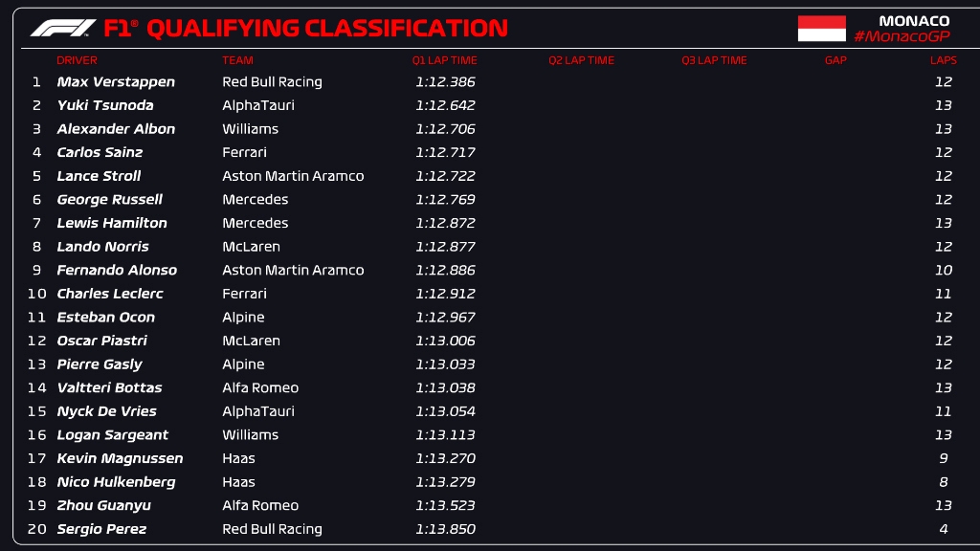Open Max Verstappen driver name
This screenshot has width=980, height=551.
[116, 82]
